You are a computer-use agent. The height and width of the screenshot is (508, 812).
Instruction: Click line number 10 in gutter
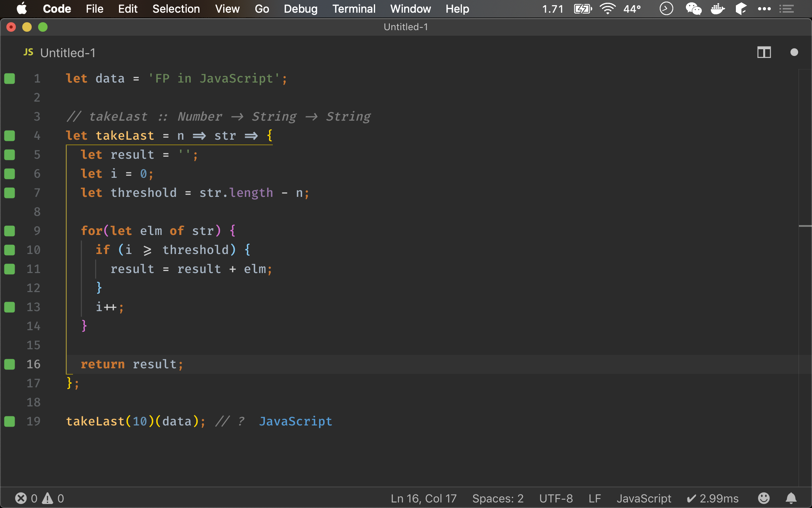click(x=33, y=250)
